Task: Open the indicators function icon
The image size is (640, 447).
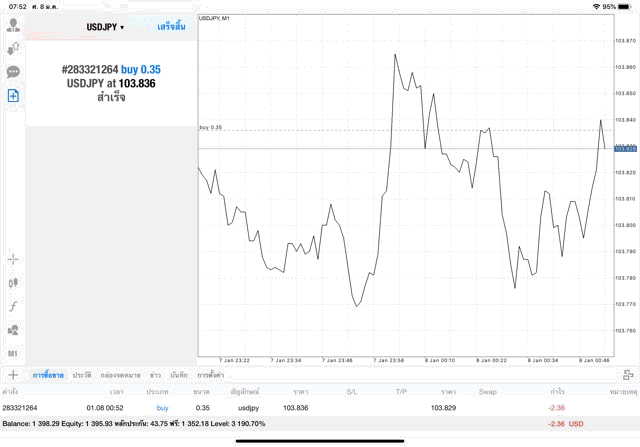Action: tap(14, 306)
